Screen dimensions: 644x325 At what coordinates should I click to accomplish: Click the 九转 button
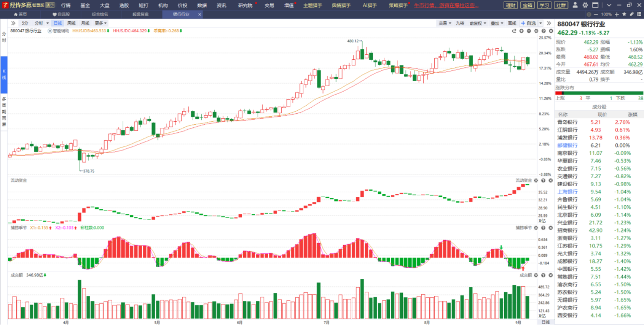coord(460,23)
